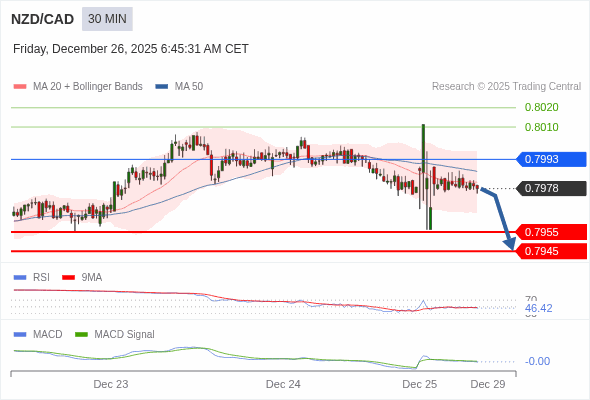Click the MA 50 blue legend swatch
This screenshot has height=400, width=590.
pyautogui.click(x=162, y=87)
